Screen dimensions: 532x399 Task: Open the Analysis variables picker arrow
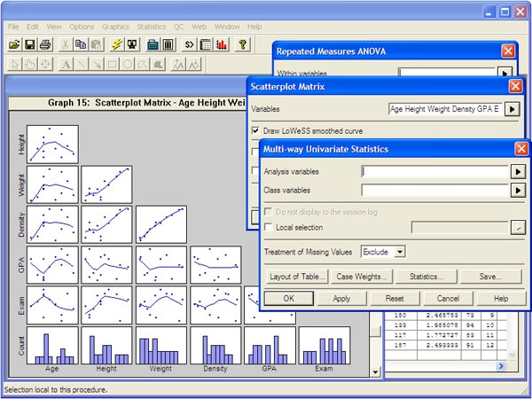tap(519, 172)
